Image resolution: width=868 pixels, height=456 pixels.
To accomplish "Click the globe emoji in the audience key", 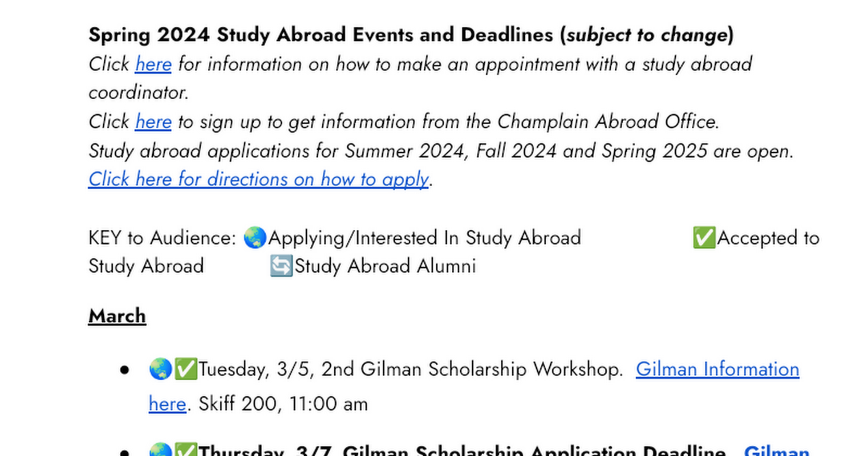I will tap(255, 237).
